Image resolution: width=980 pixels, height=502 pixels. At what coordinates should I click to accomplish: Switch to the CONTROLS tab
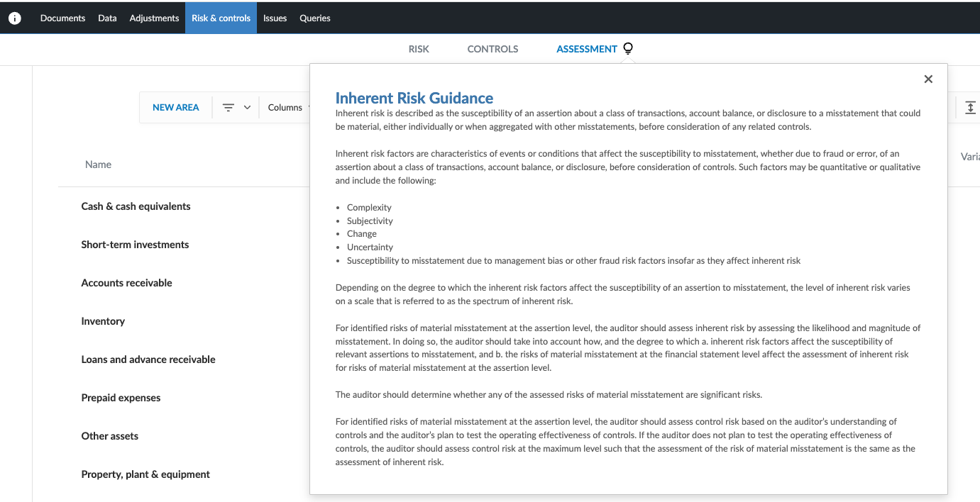pos(492,48)
